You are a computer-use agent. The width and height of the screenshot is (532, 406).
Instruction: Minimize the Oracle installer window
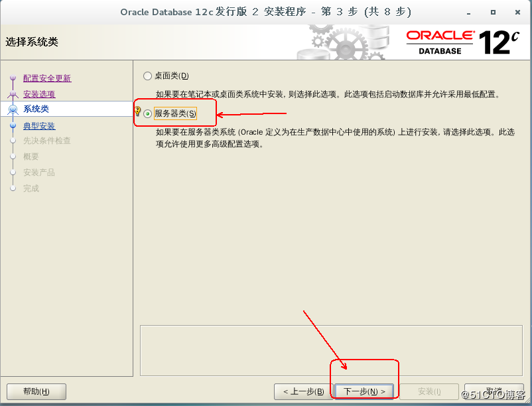click(x=468, y=13)
